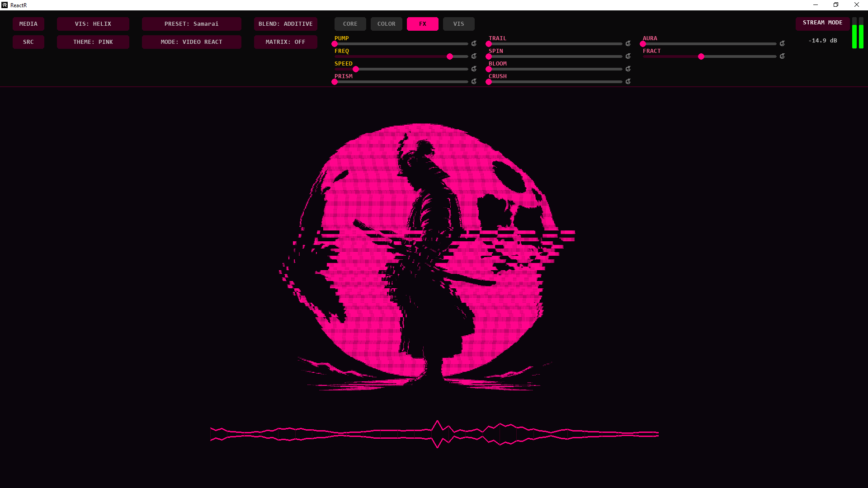Screen dimensions: 868x488
Task: Switch to the CORE tab
Action: tap(350, 24)
